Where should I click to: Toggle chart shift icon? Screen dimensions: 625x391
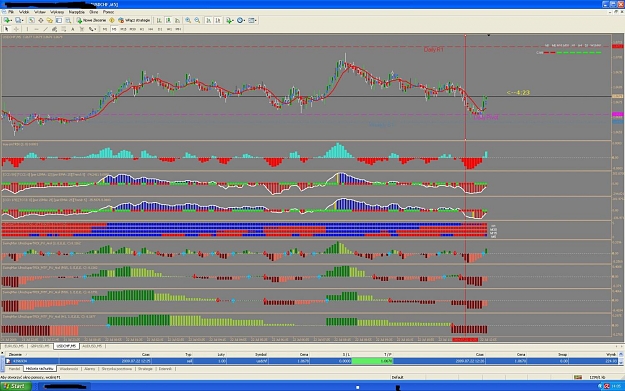[x=218, y=20]
